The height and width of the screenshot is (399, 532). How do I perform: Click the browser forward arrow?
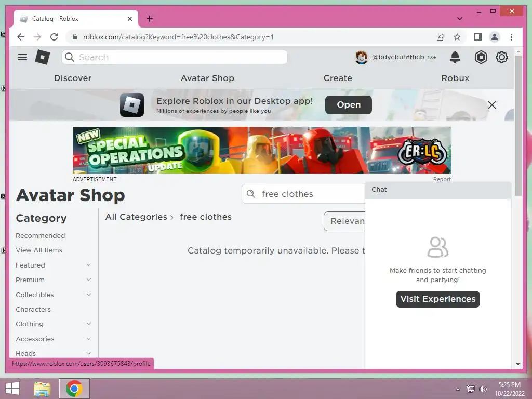coord(37,37)
